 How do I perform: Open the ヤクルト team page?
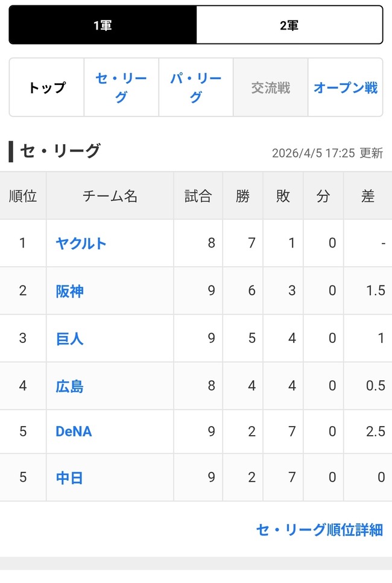[x=80, y=243]
